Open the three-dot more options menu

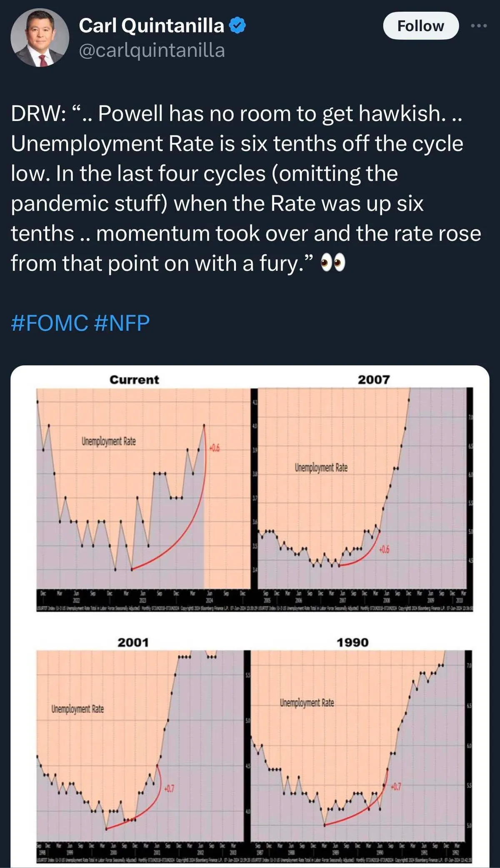[478, 26]
